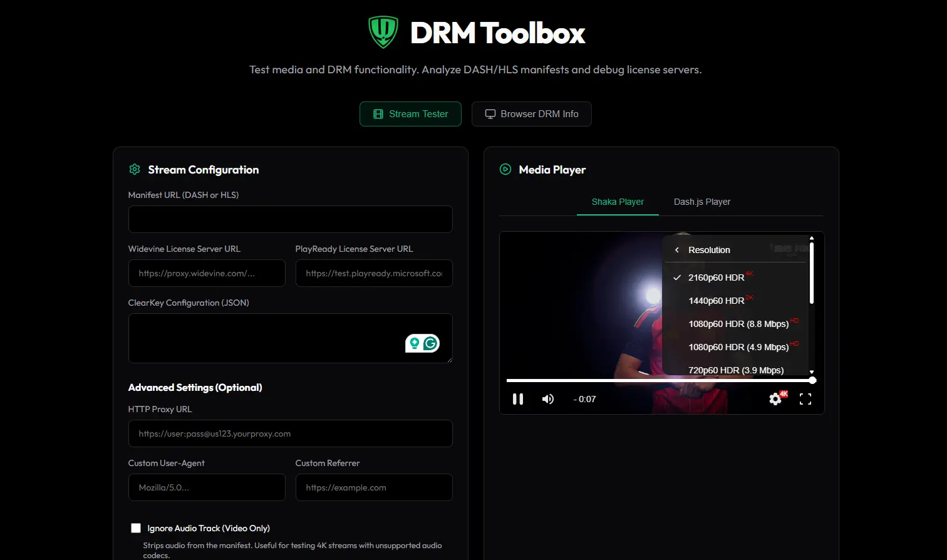947x560 pixels.
Task: Mute the player volume
Action: [x=548, y=399]
